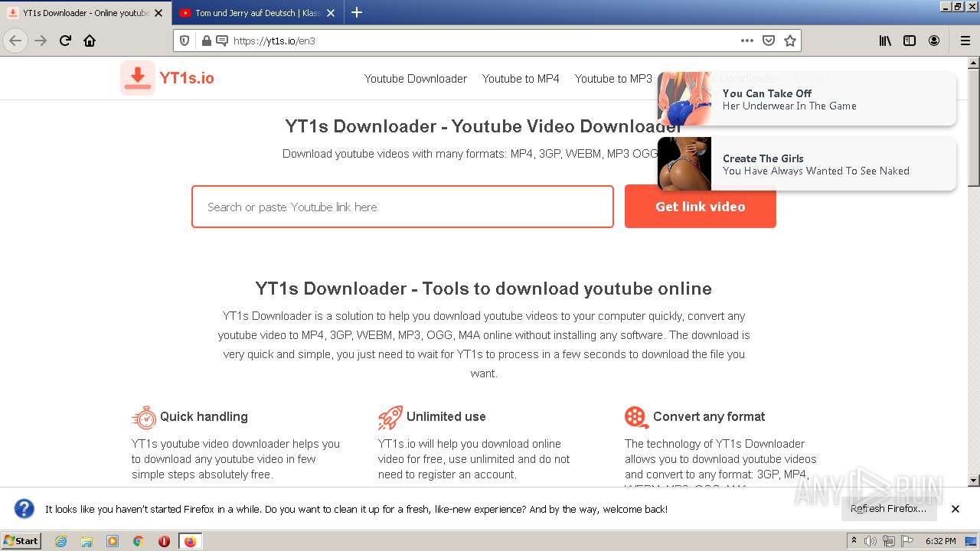
Task: Open the Firefox hamburger menu
Action: 965,41
